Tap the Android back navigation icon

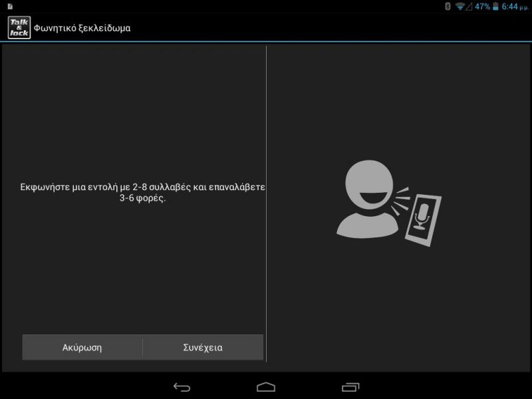(182, 387)
